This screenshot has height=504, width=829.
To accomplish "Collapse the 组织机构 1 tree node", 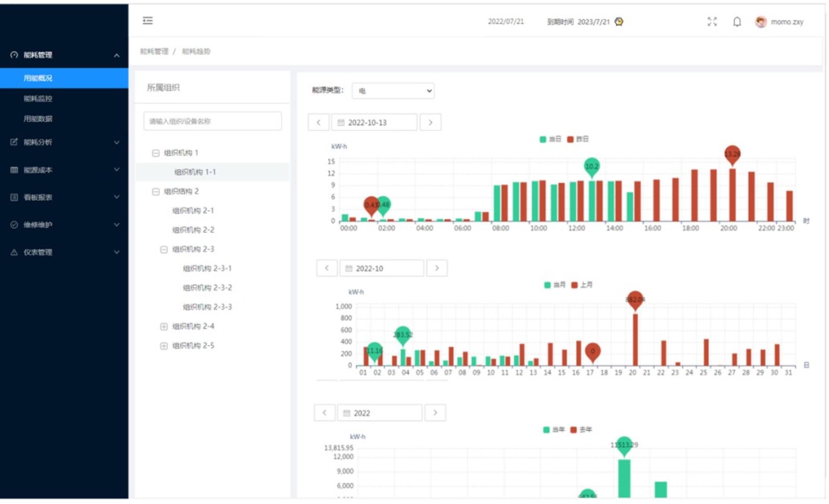I will pyautogui.click(x=156, y=153).
